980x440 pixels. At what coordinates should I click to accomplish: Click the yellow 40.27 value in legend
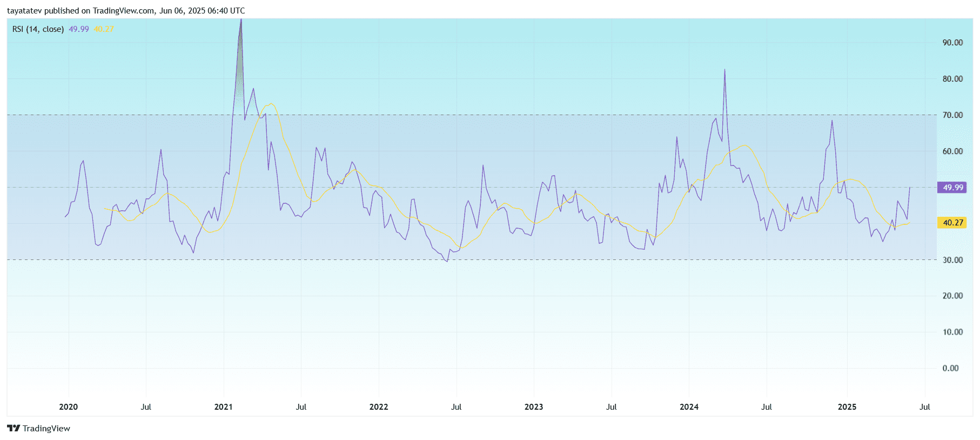(x=104, y=29)
